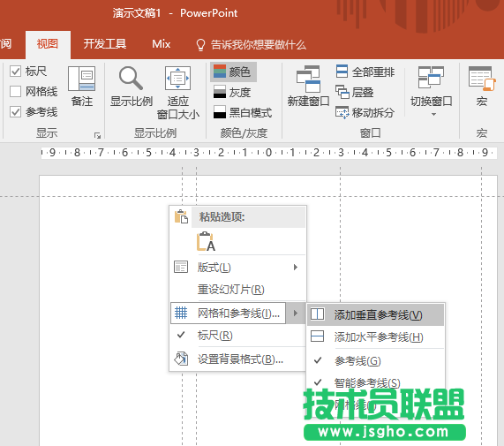Image resolution: width=504 pixels, height=446 pixels.
Task: Switch to 黑白模式 view
Action: point(243,112)
